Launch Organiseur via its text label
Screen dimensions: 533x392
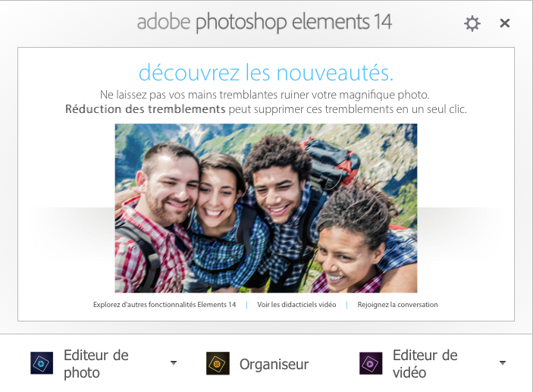click(x=274, y=364)
